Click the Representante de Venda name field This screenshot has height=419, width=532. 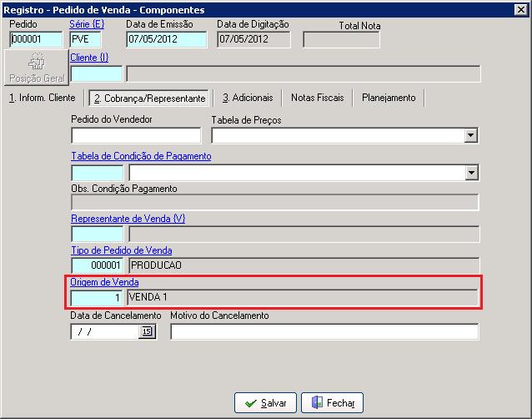(304, 234)
